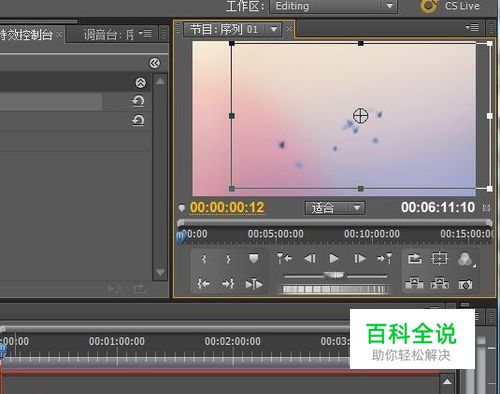The height and width of the screenshot is (394, 500).
Task: Click the duration readout 00:06:11:10
Action: pyautogui.click(x=438, y=207)
